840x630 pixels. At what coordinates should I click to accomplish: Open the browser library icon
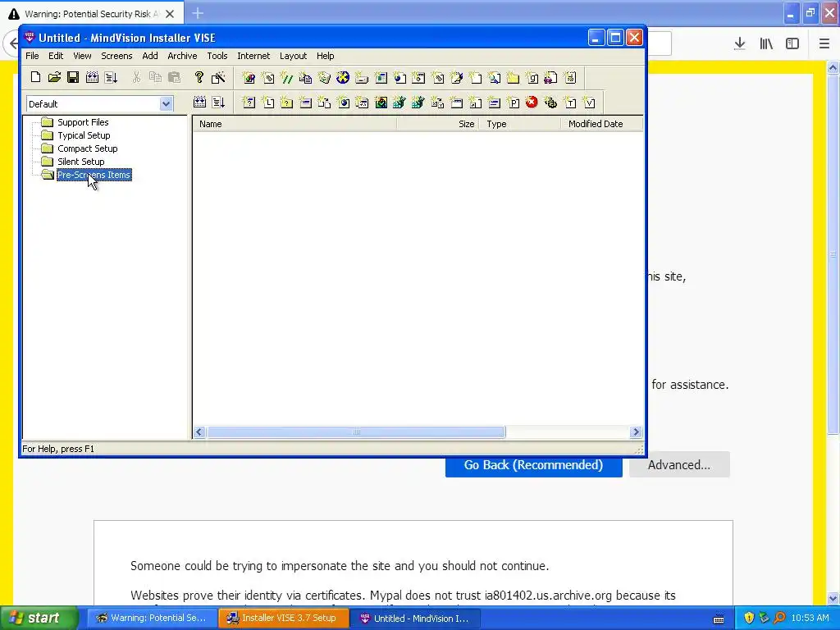click(x=766, y=44)
